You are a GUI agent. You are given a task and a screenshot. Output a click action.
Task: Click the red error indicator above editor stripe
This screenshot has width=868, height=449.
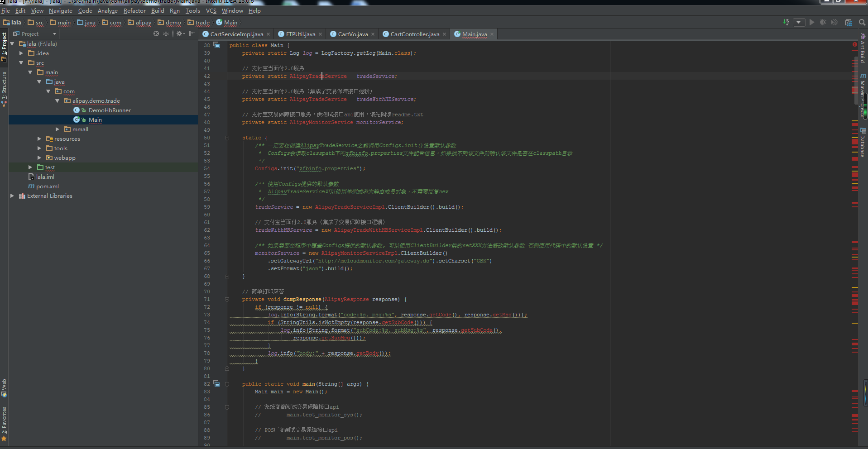tap(855, 44)
